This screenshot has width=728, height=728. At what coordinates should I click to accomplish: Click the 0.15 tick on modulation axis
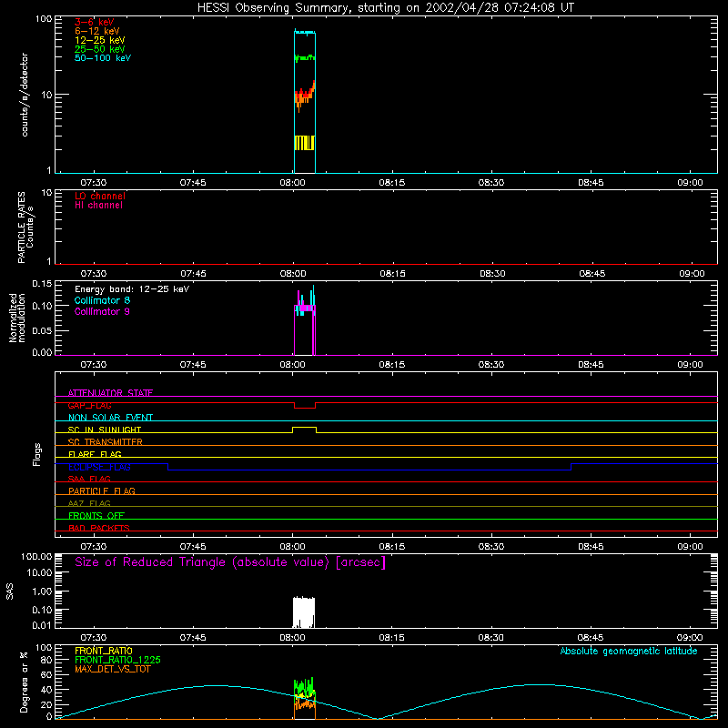point(42,284)
